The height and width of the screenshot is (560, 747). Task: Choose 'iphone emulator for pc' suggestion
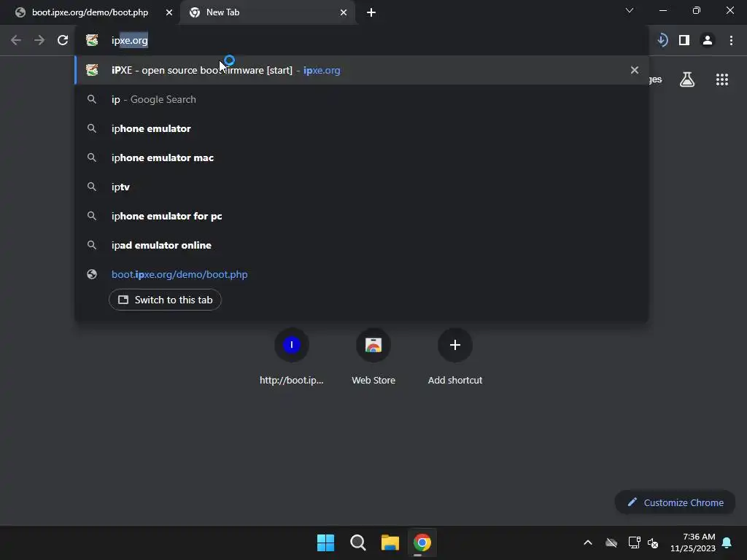coord(362,216)
